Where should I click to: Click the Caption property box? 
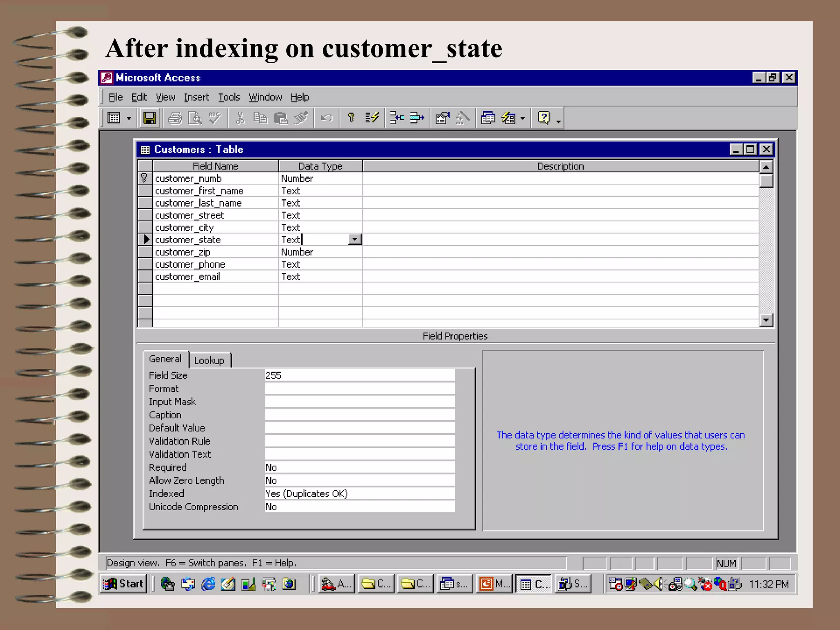click(360, 415)
